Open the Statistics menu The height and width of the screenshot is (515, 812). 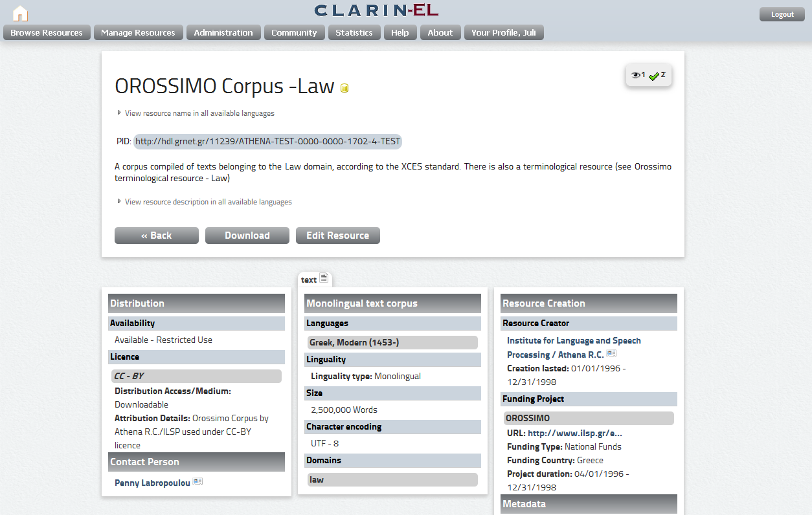354,32
